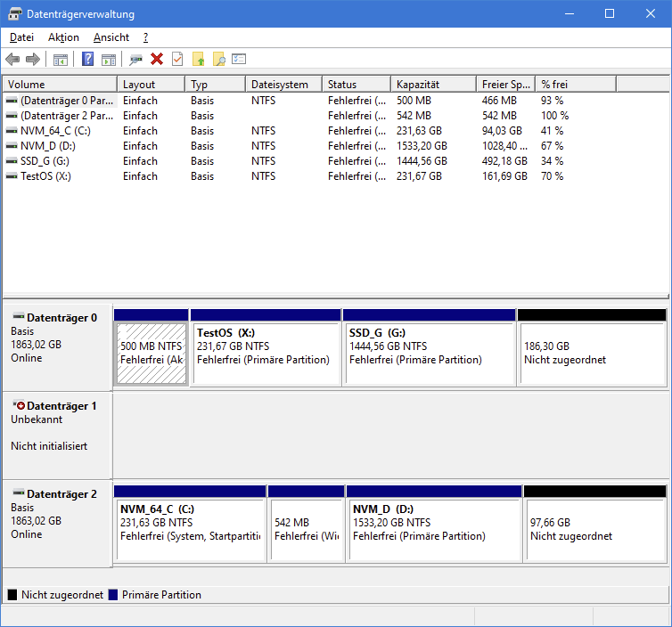Click the Datenträger 0 disk label panel
The width and height of the screenshot is (672, 627).
click(57, 347)
